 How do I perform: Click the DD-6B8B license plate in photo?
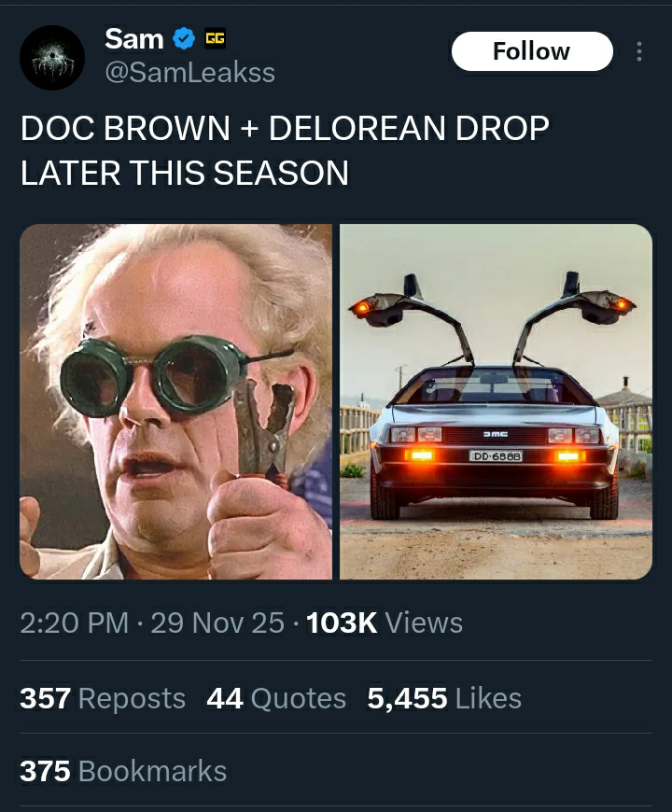[x=496, y=455]
